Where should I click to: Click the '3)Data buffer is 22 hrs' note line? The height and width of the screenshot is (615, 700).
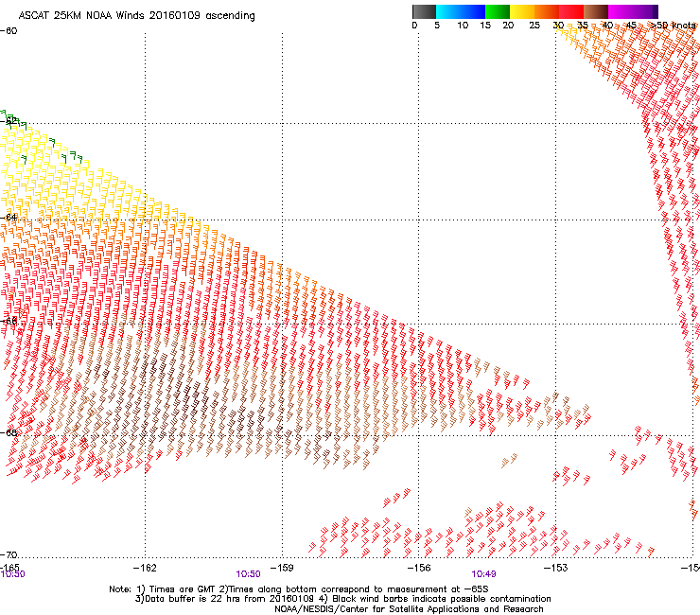(x=342, y=599)
